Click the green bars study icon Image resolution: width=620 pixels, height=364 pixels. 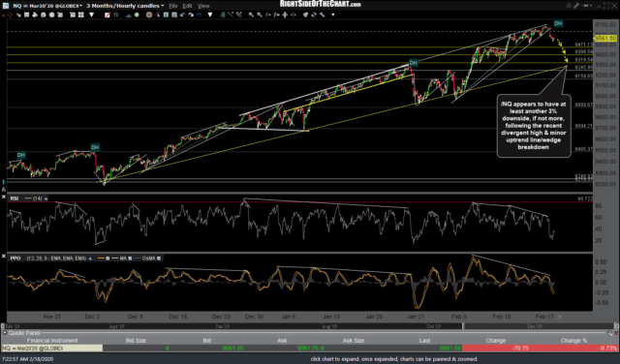(222, 15)
